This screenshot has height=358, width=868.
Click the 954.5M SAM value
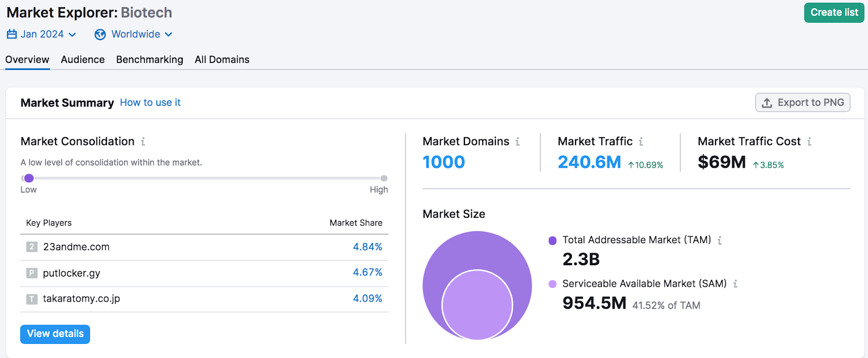pos(595,303)
